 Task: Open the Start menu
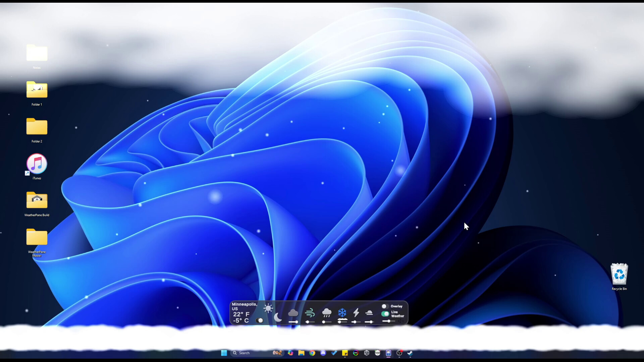pos(224,353)
